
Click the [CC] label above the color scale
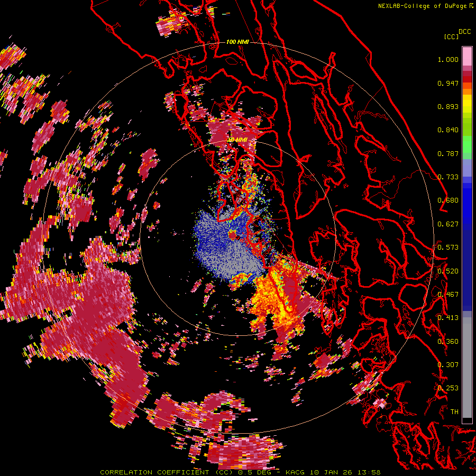pos(452,36)
